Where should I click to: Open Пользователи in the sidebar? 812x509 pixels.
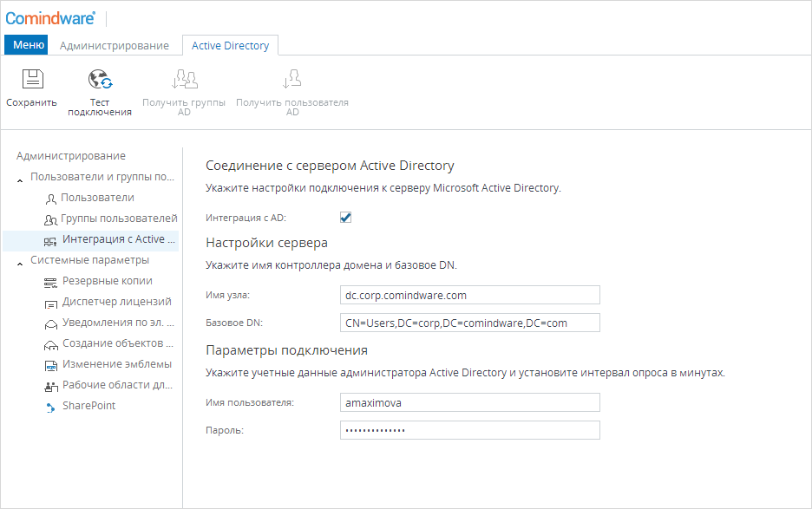[97, 198]
